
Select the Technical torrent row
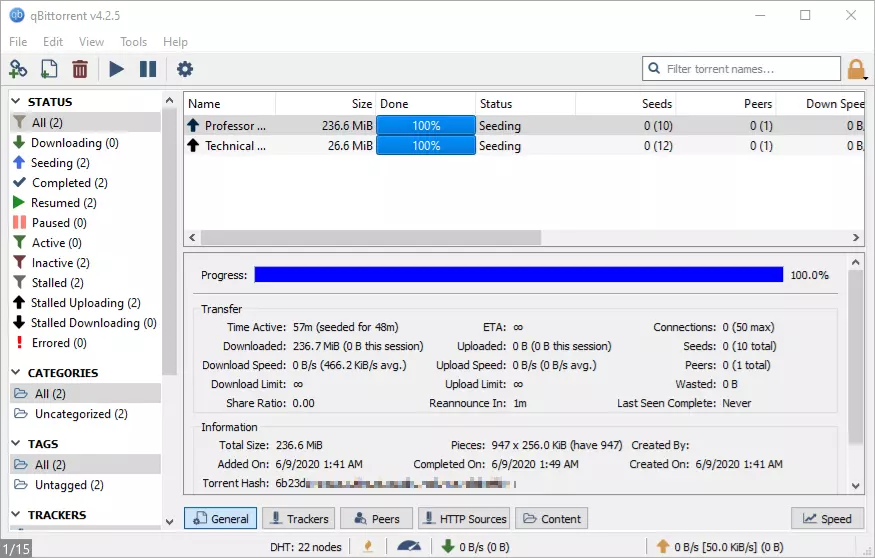pos(523,146)
